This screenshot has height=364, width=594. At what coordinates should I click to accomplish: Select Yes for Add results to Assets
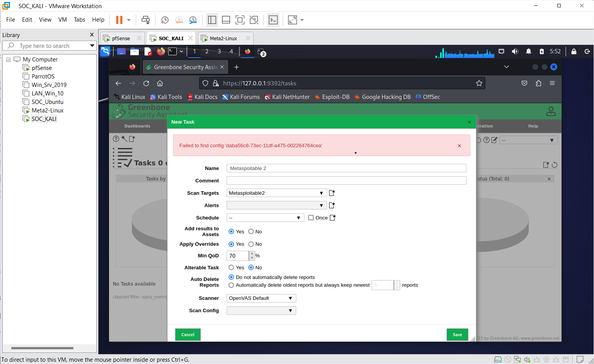[231, 231]
